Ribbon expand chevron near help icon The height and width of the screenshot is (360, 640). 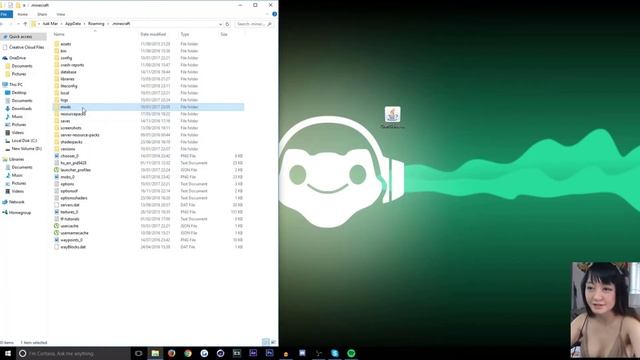(x=267, y=14)
